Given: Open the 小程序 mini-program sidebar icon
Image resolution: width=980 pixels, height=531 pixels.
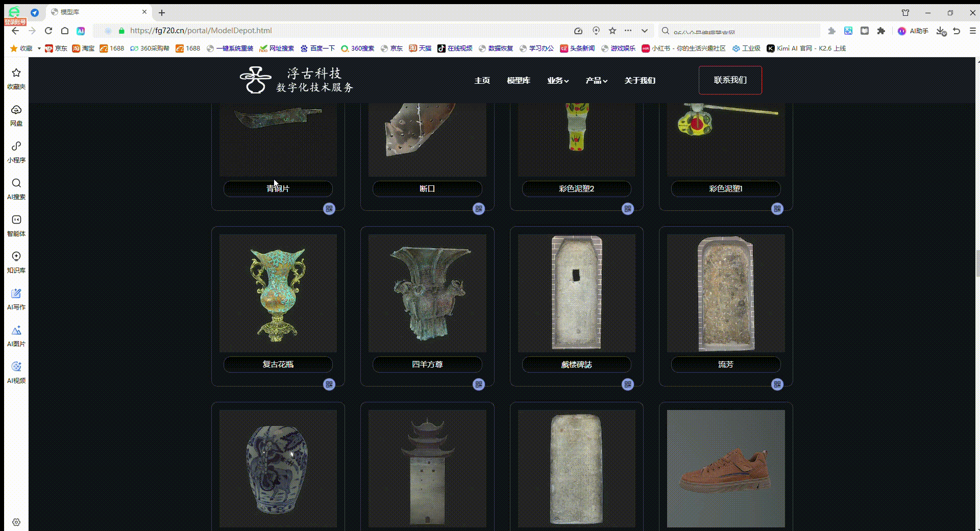Looking at the screenshot, I should pos(16,152).
